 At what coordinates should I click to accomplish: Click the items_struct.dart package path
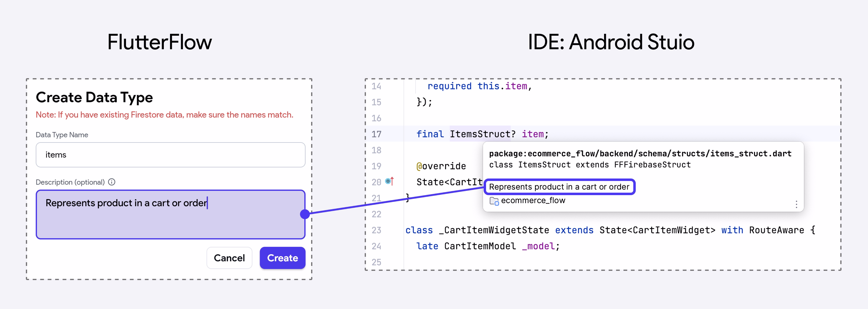click(640, 154)
